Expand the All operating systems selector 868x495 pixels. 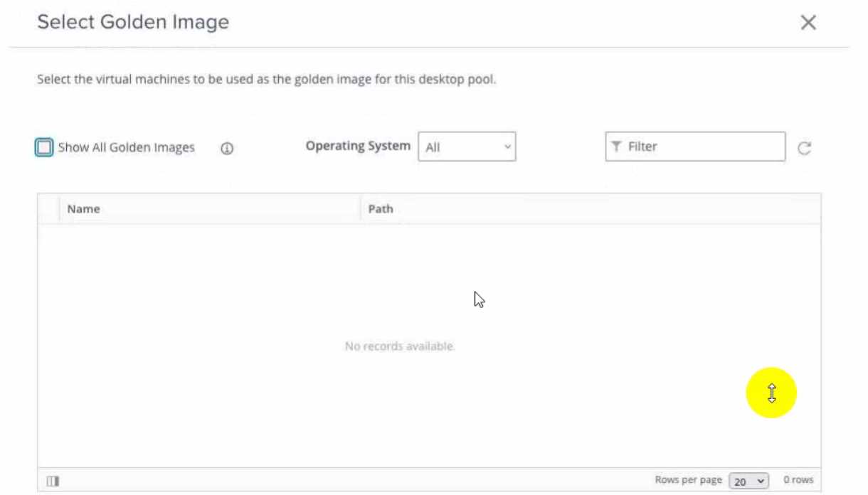pyautogui.click(x=467, y=147)
